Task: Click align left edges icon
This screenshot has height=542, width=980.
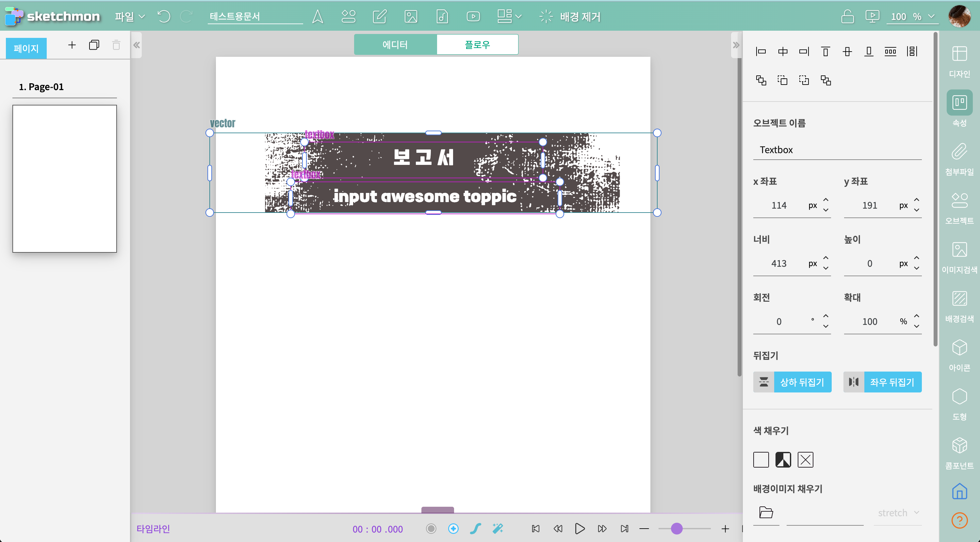Action: tap(761, 51)
